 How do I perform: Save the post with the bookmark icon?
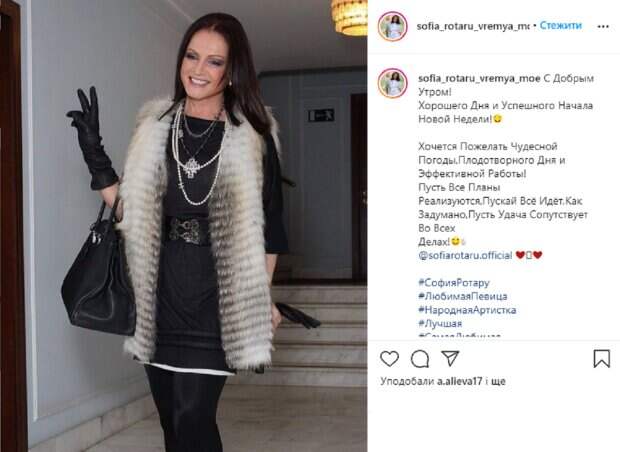(x=601, y=358)
